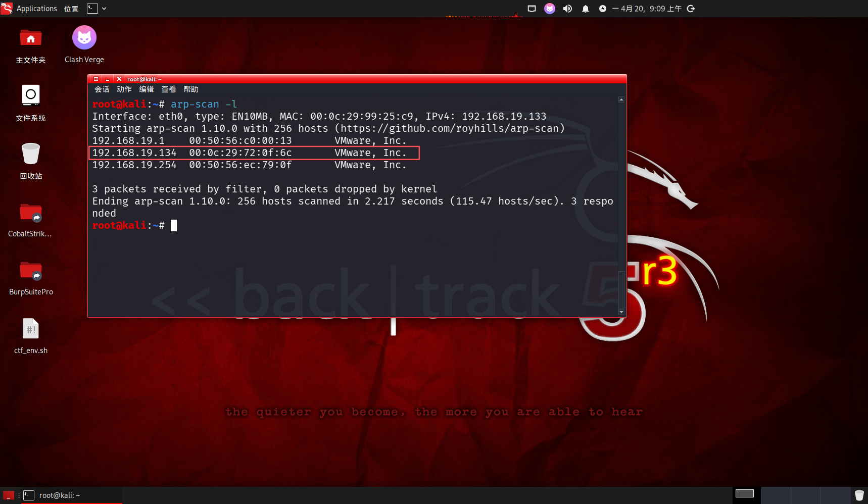Launch terminal from the top panel icon
Image resolution: width=868 pixels, height=504 pixels.
pos(92,9)
